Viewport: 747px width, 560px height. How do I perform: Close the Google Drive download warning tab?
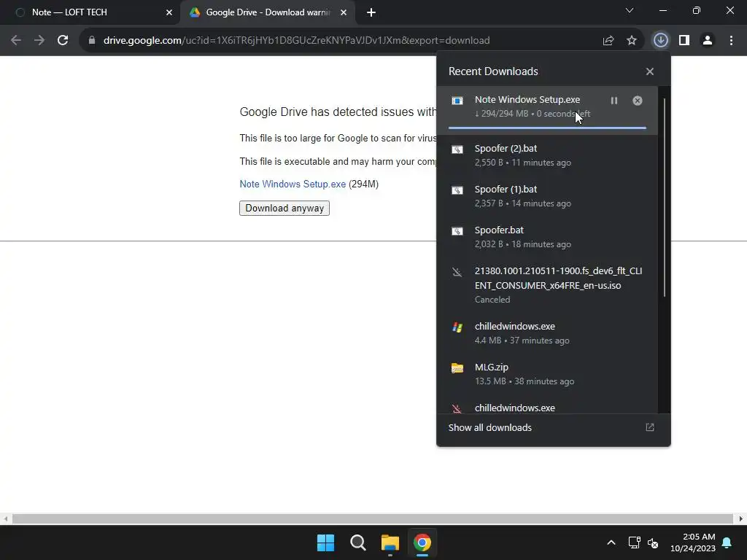point(344,12)
